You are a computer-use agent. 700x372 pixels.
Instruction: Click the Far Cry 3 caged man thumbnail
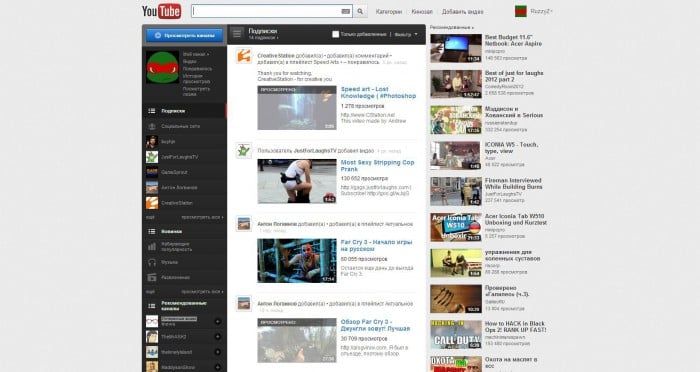pyautogui.click(x=297, y=260)
